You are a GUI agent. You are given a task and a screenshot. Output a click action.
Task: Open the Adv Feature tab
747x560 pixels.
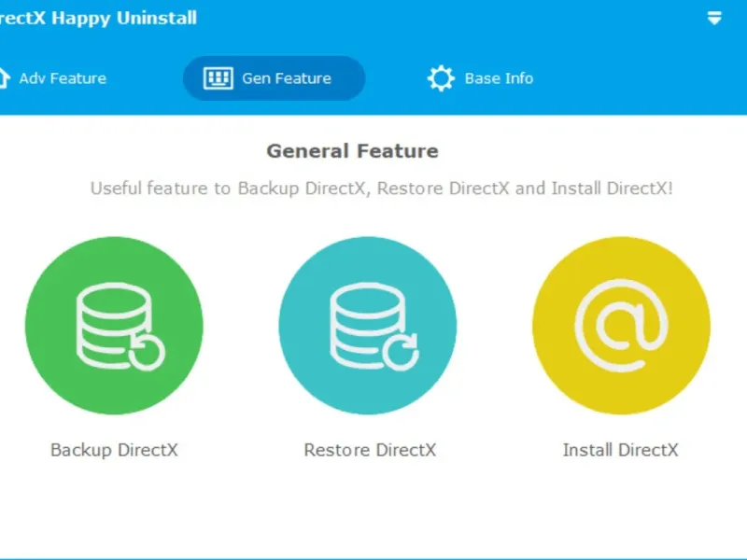click(51, 78)
